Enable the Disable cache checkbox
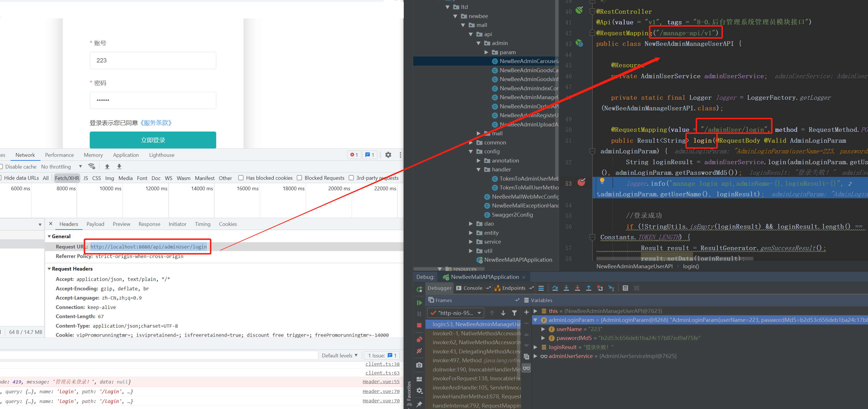 1,167
